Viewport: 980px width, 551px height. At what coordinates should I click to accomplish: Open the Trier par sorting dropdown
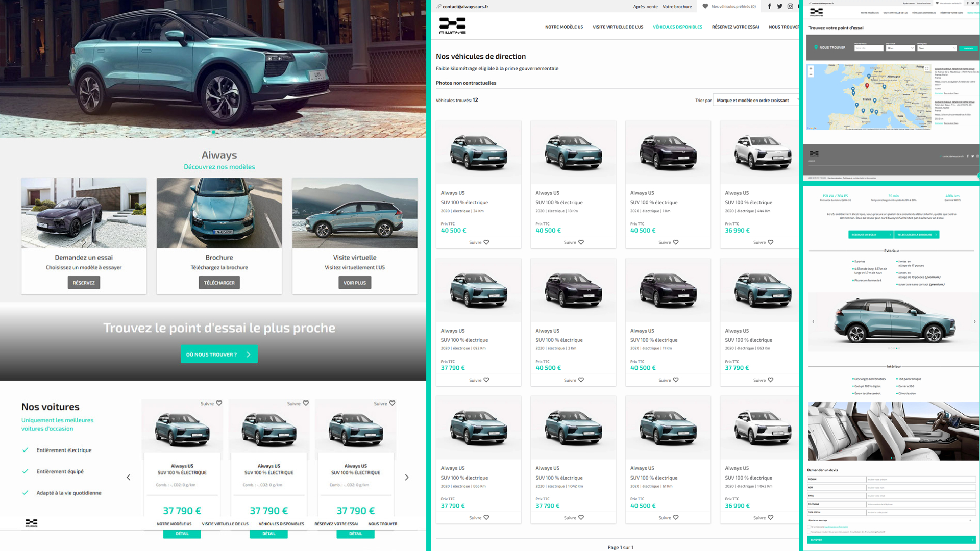point(756,101)
